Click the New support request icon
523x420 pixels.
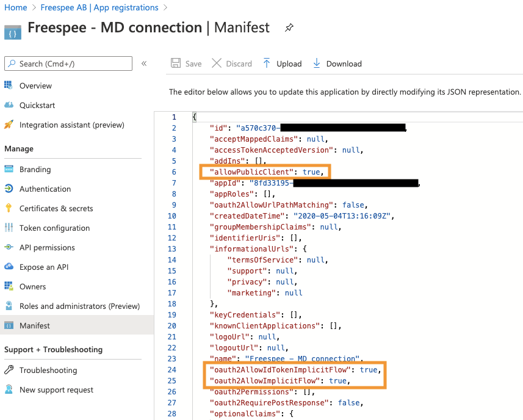point(9,389)
